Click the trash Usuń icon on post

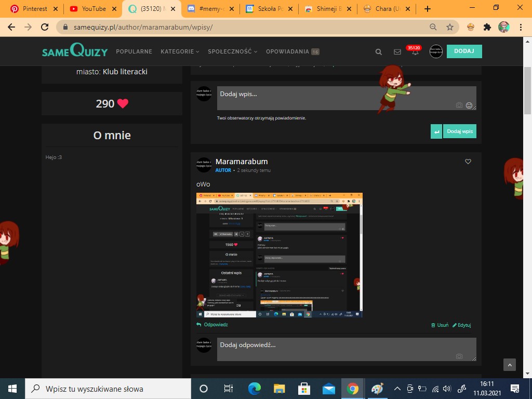pyautogui.click(x=434, y=325)
